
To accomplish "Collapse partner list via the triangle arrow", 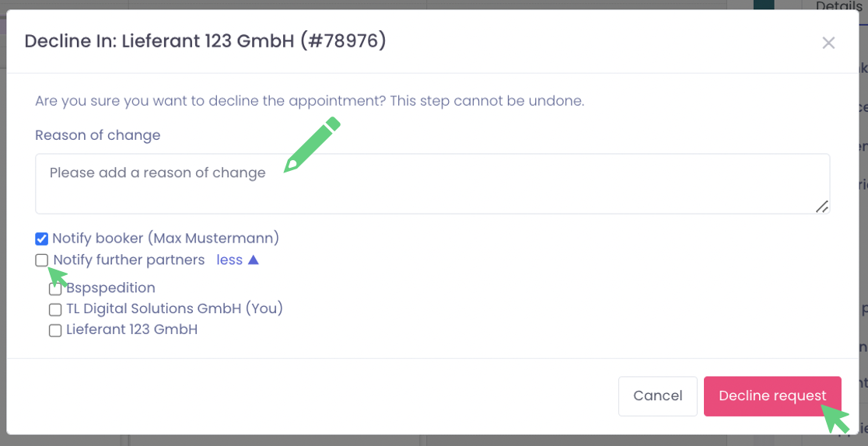I will (253, 260).
